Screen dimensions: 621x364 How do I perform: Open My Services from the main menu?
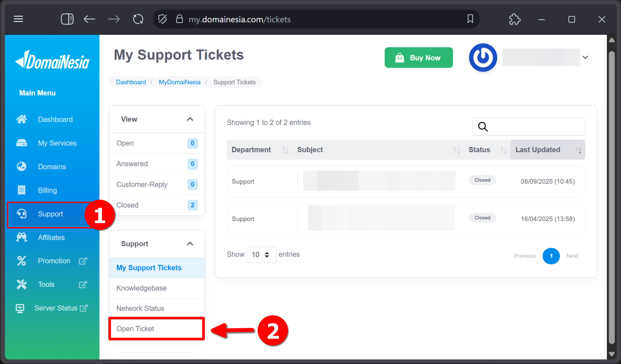(57, 143)
